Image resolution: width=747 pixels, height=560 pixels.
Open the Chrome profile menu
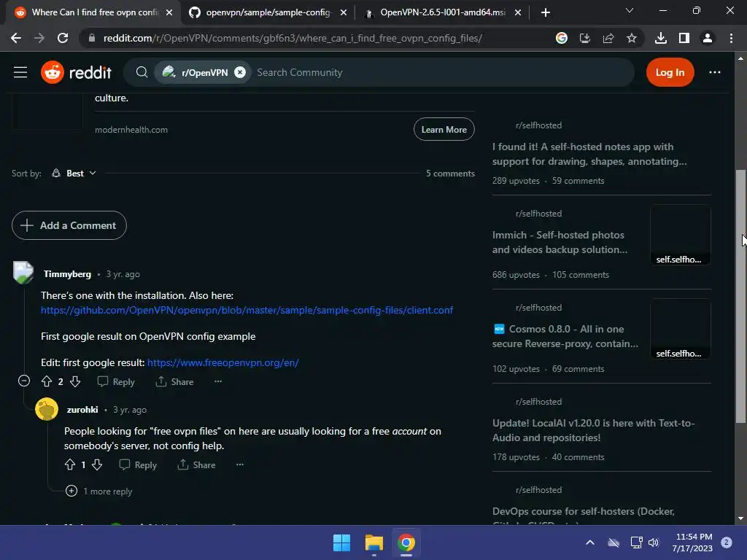(708, 38)
